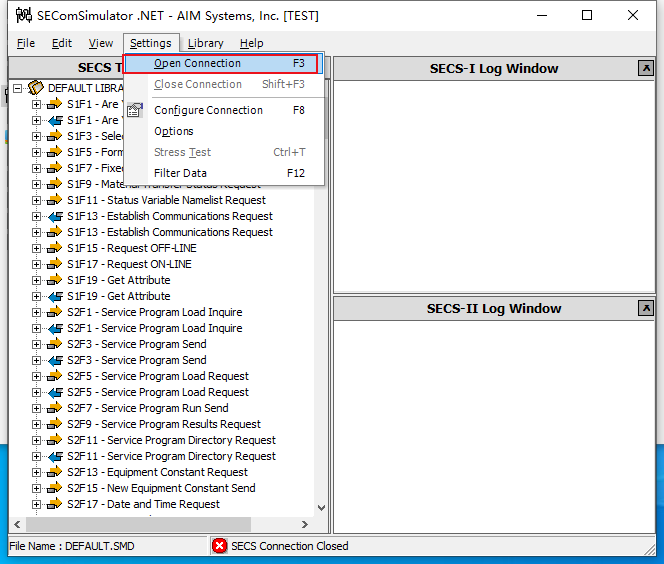Click the SECS-I Log Window title
This screenshot has height=564, width=664.
point(494,69)
